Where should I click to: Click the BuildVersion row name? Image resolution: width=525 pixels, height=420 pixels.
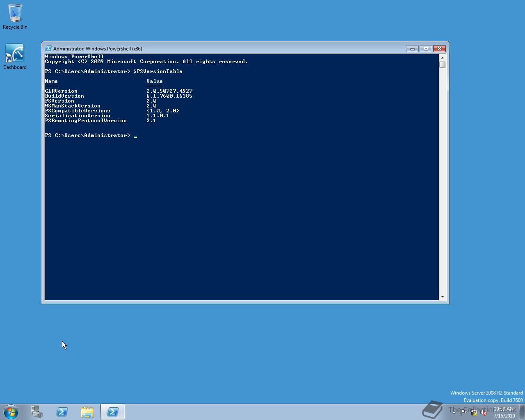64,96
